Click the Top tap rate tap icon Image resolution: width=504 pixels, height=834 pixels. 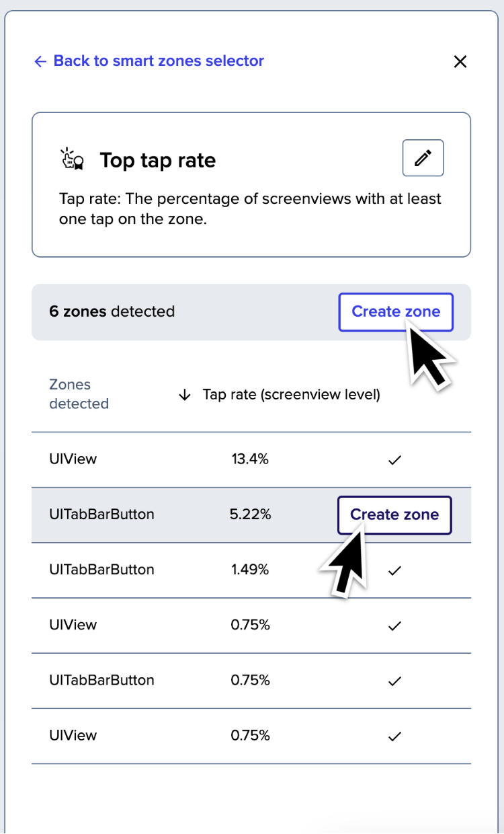point(72,160)
